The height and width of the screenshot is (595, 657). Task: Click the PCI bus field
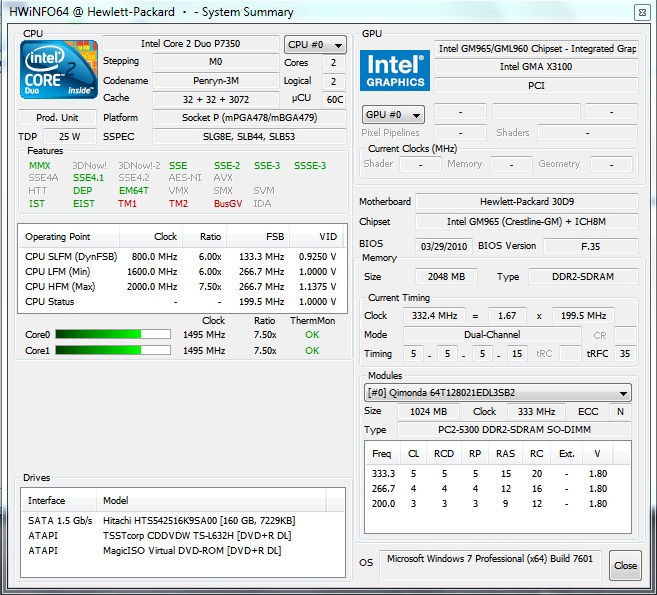click(x=536, y=85)
